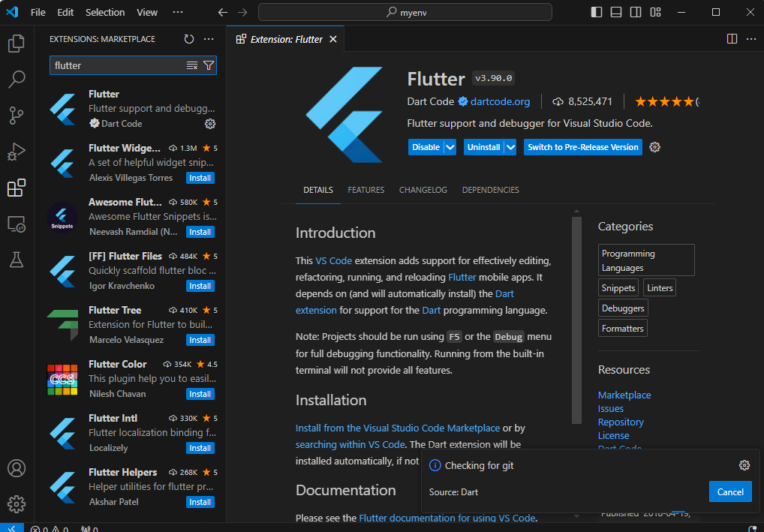Open the Search view in activity bar
The width and height of the screenshot is (764, 532).
17,80
